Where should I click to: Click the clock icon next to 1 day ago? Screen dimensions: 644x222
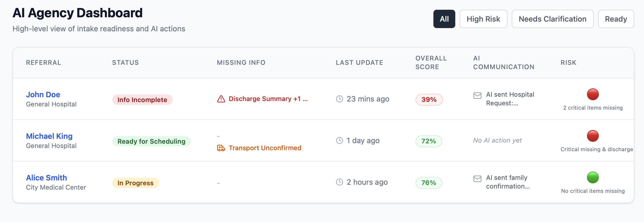pyautogui.click(x=339, y=140)
